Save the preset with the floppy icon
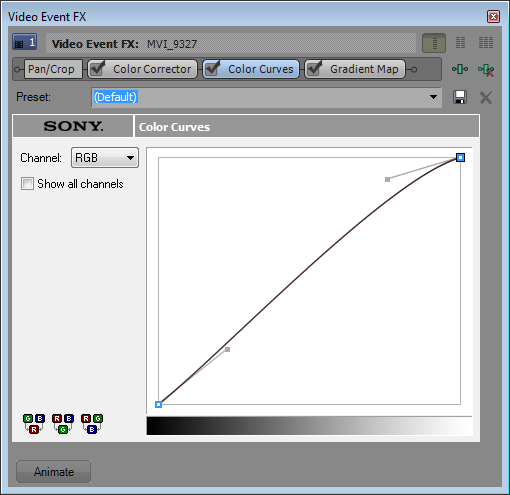 [460, 97]
